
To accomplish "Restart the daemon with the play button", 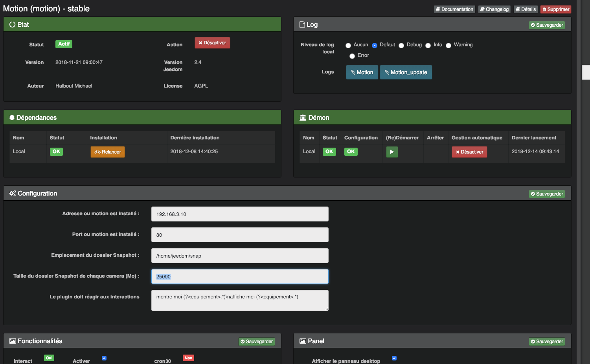I will (392, 152).
